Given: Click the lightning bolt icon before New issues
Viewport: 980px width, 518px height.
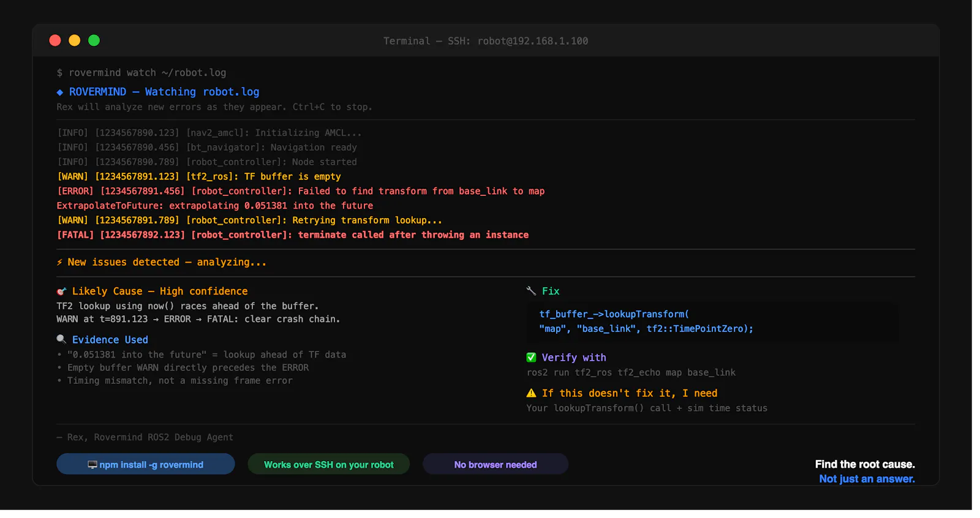Looking at the screenshot, I should (x=59, y=262).
